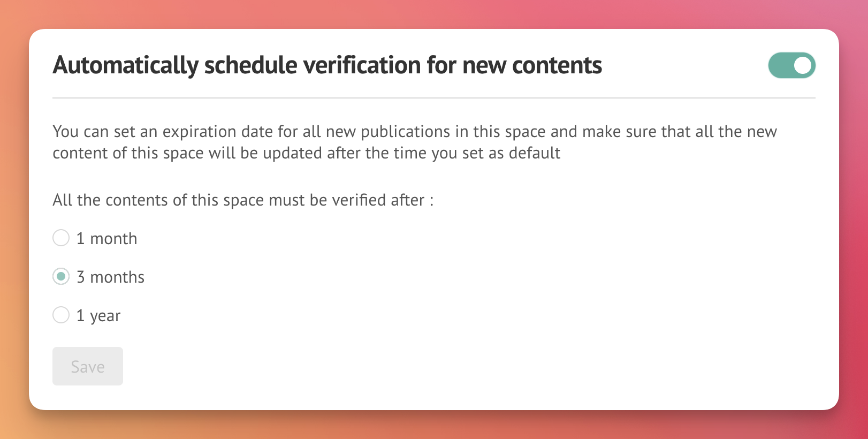Click the "1 year" option label text

coord(98,316)
